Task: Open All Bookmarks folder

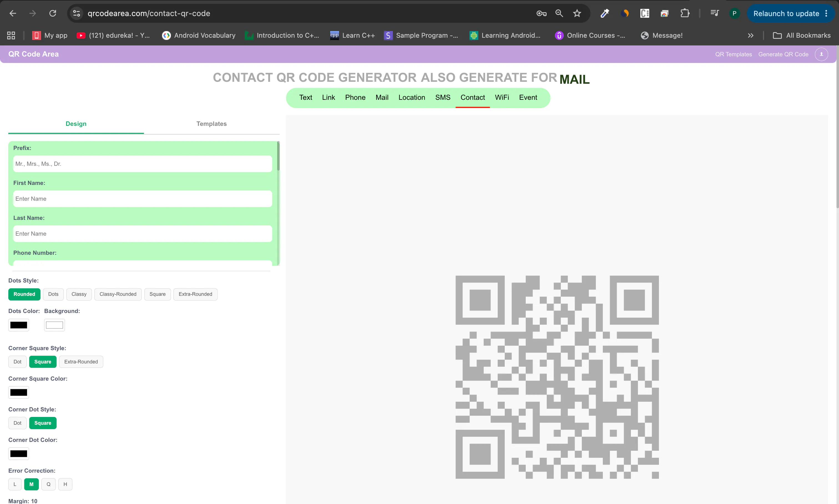Action: pyautogui.click(x=802, y=35)
